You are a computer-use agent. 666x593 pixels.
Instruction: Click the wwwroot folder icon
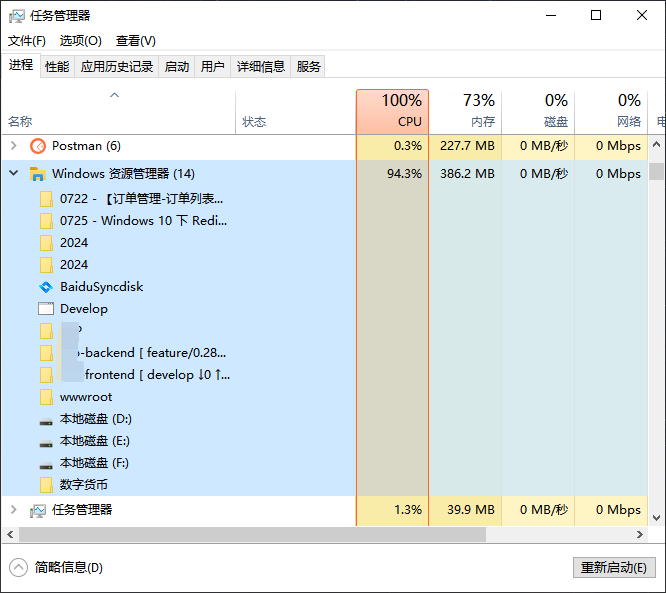click(x=45, y=397)
